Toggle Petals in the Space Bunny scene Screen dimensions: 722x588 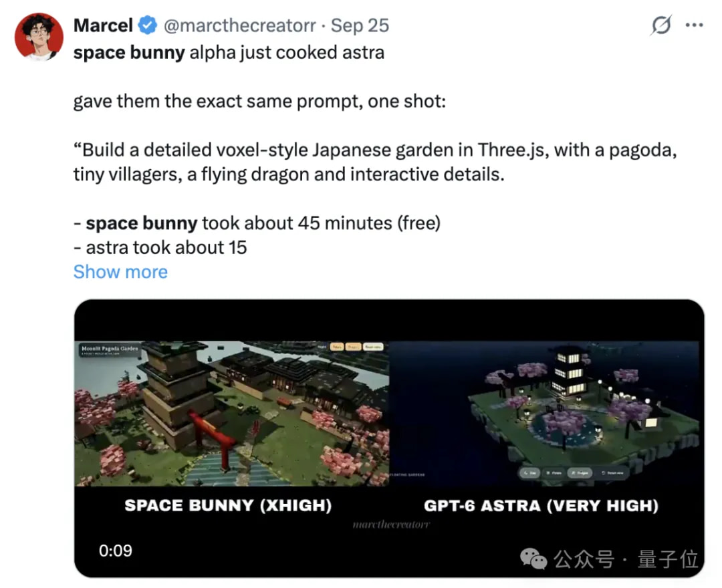pos(337,347)
